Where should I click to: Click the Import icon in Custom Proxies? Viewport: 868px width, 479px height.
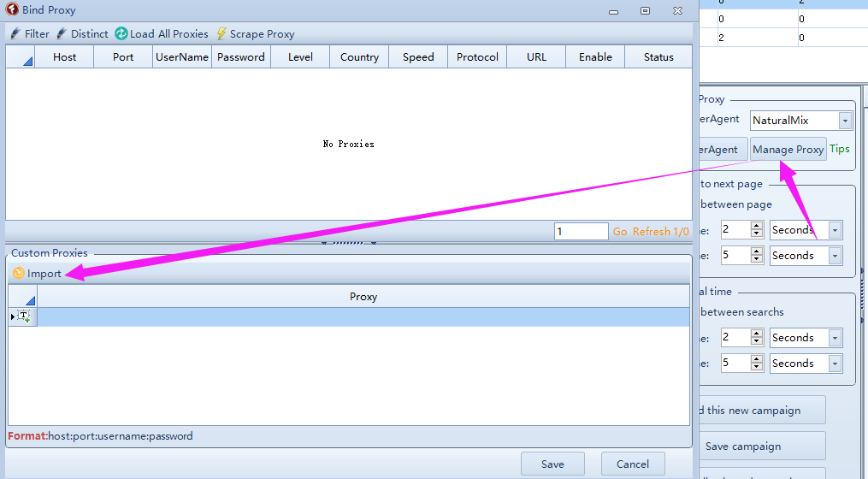pos(19,274)
